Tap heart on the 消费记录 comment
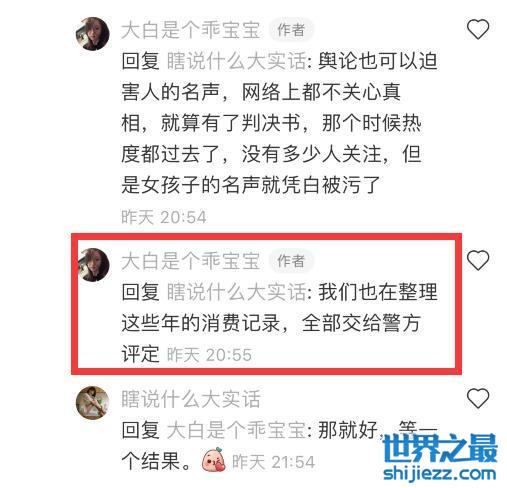507x488 pixels. coord(478,260)
